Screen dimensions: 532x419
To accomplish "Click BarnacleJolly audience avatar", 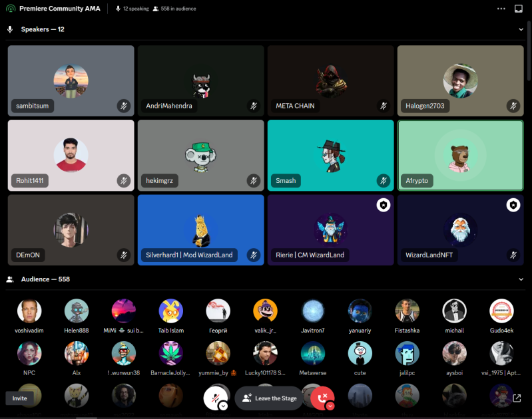I will pyautogui.click(x=171, y=353).
